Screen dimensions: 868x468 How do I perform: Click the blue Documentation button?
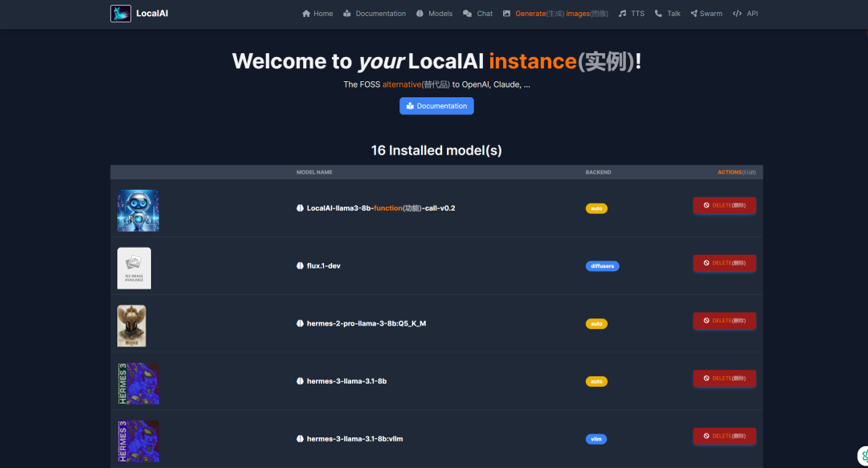436,105
